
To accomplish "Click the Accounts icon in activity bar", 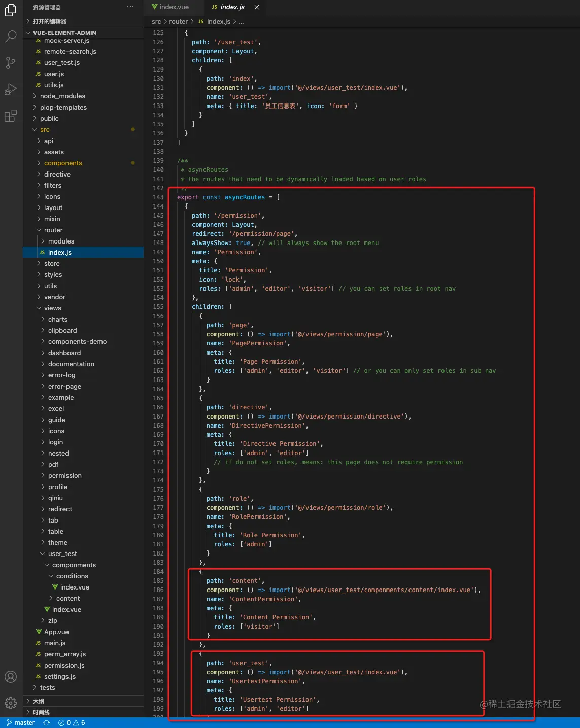I will point(11,677).
